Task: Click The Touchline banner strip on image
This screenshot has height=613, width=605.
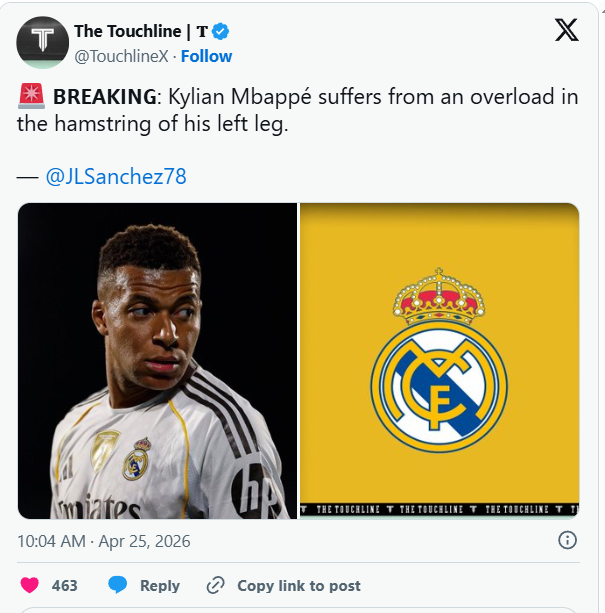Action: pos(439,509)
